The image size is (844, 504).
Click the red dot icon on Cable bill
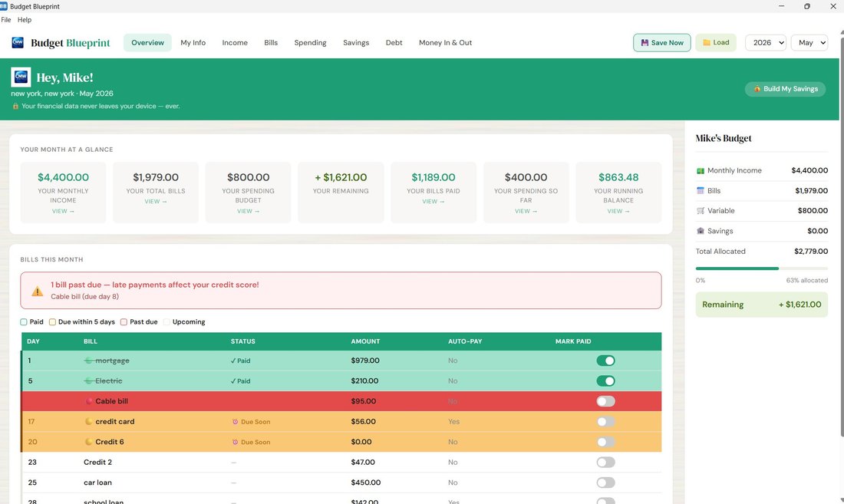pos(89,401)
